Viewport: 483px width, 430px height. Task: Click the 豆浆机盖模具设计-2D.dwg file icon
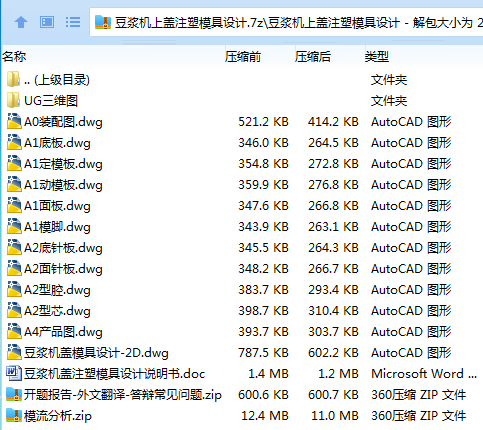point(14,352)
